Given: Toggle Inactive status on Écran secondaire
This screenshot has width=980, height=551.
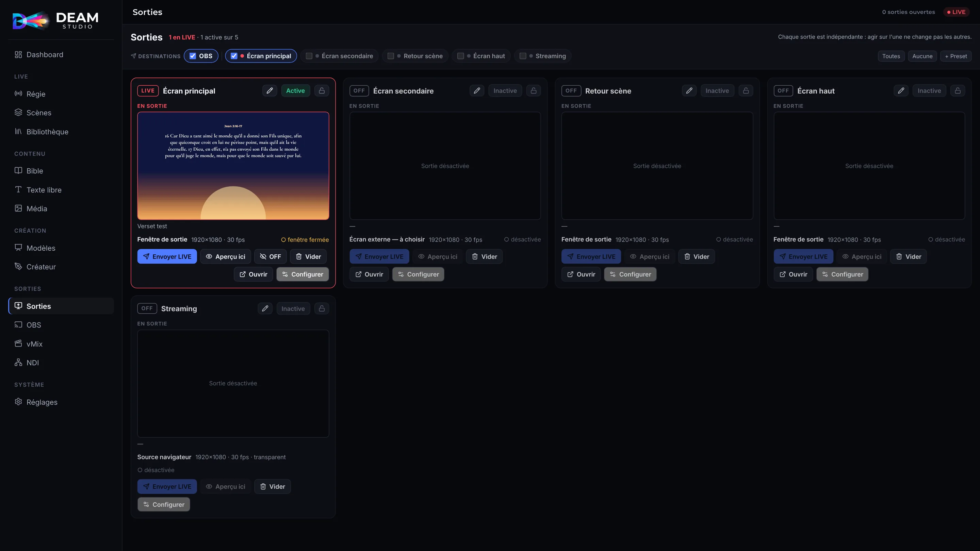Looking at the screenshot, I should pyautogui.click(x=505, y=90).
